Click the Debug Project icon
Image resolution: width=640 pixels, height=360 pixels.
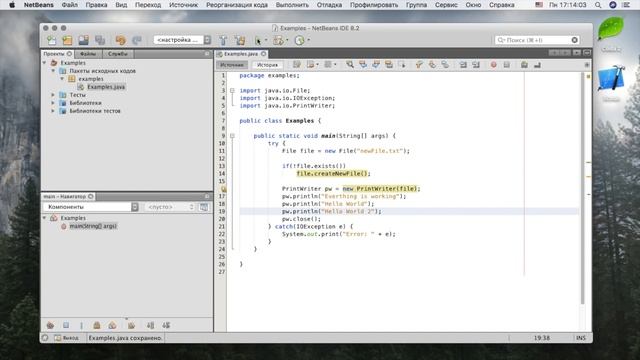[278, 40]
